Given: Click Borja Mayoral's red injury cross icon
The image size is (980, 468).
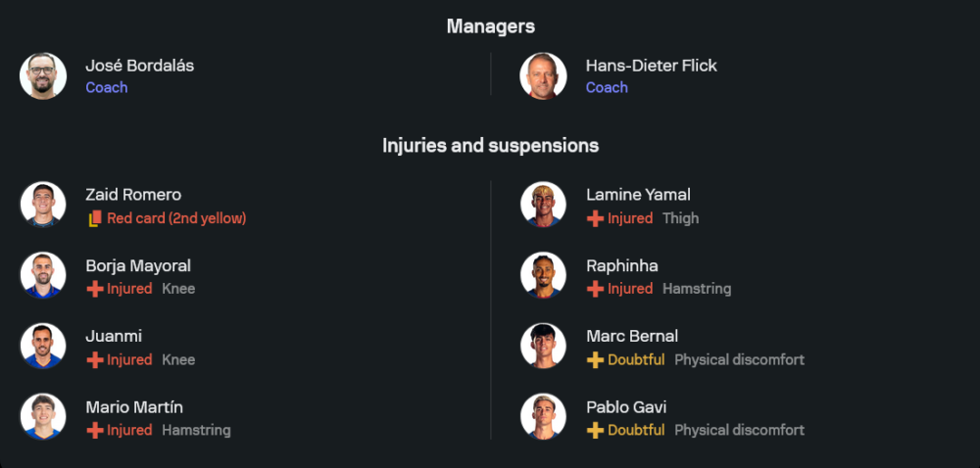Looking at the screenshot, I should point(95,289).
